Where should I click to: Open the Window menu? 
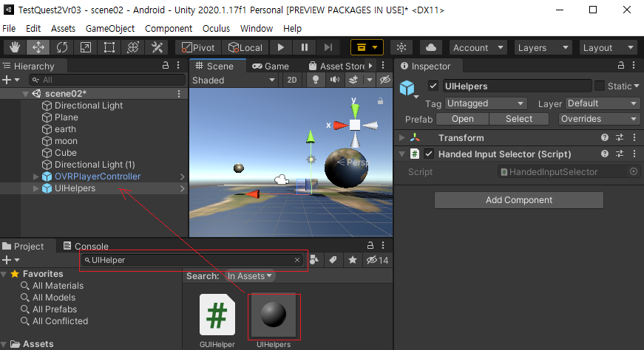(257, 28)
